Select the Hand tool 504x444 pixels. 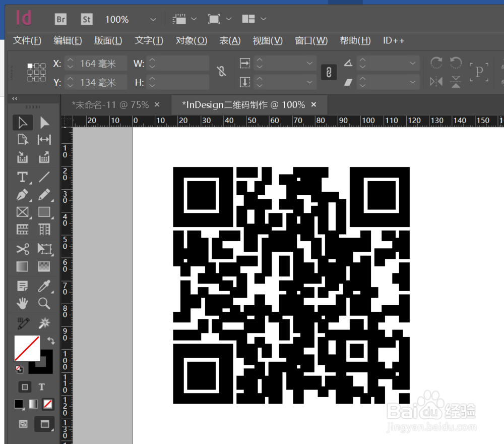point(23,303)
